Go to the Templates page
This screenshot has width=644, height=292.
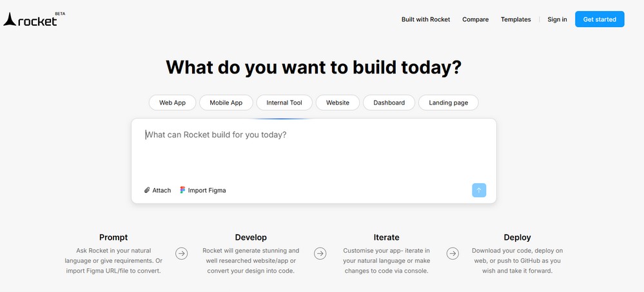click(516, 19)
